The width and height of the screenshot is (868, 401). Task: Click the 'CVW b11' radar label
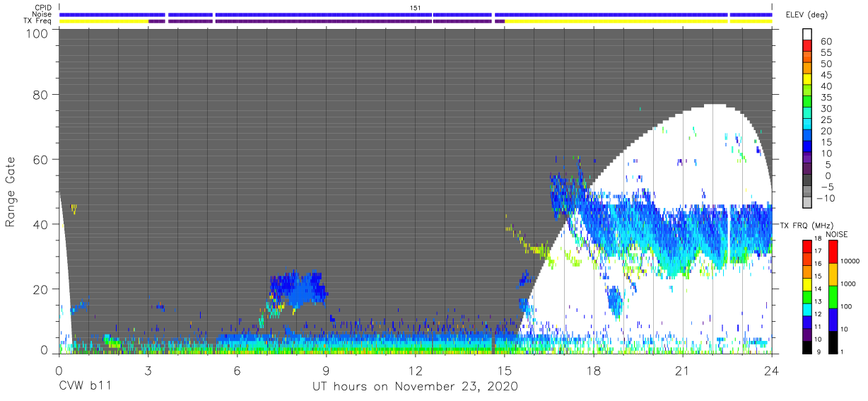(86, 387)
